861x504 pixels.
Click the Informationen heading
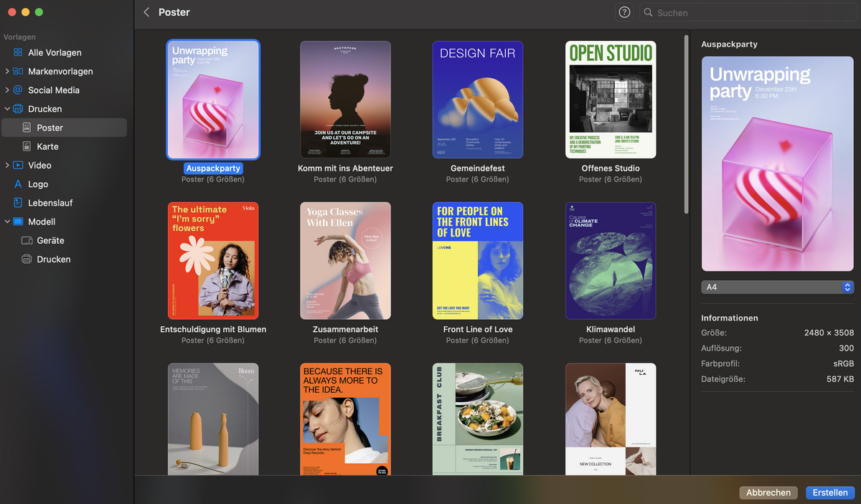[730, 318]
